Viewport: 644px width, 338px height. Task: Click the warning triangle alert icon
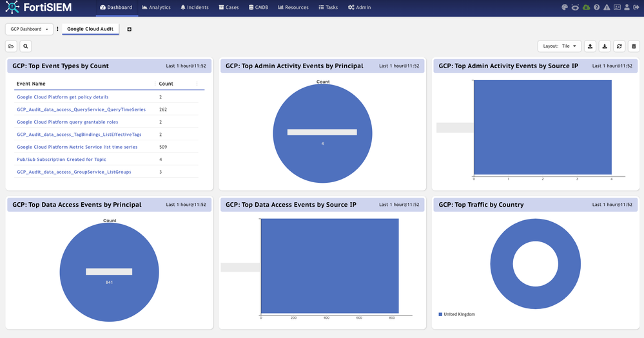pos(607,7)
